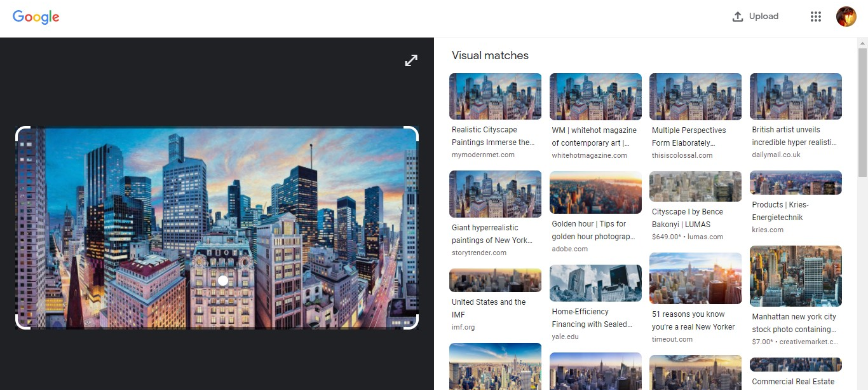Image resolution: width=868 pixels, height=390 pixels.
Task: Click the Upload arrow icon
Action: (x=738, y=17)
